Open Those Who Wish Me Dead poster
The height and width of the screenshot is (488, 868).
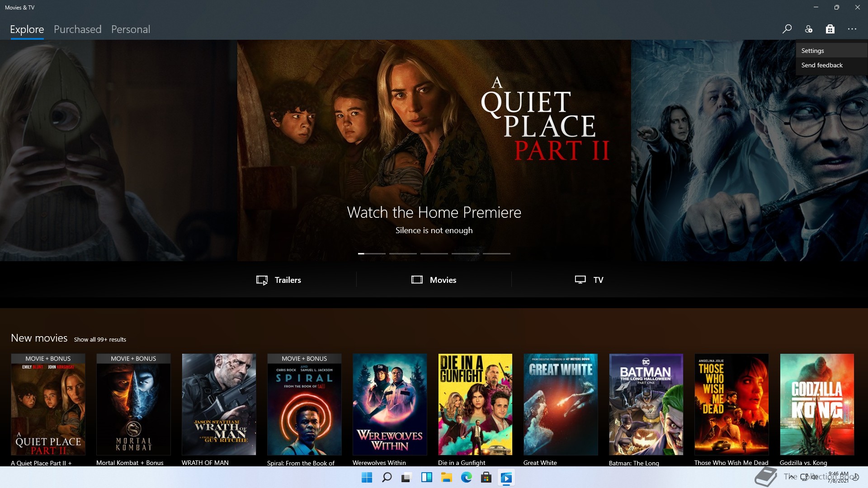pos(731,404)
